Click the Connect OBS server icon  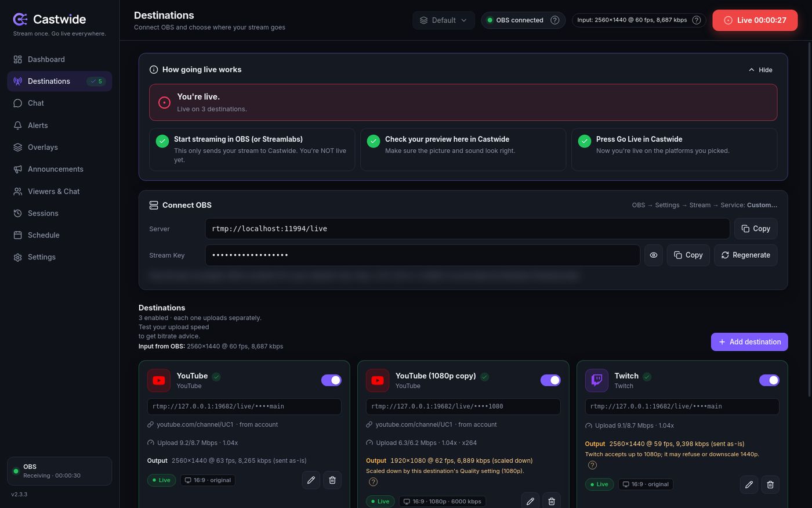coord(154,205)
